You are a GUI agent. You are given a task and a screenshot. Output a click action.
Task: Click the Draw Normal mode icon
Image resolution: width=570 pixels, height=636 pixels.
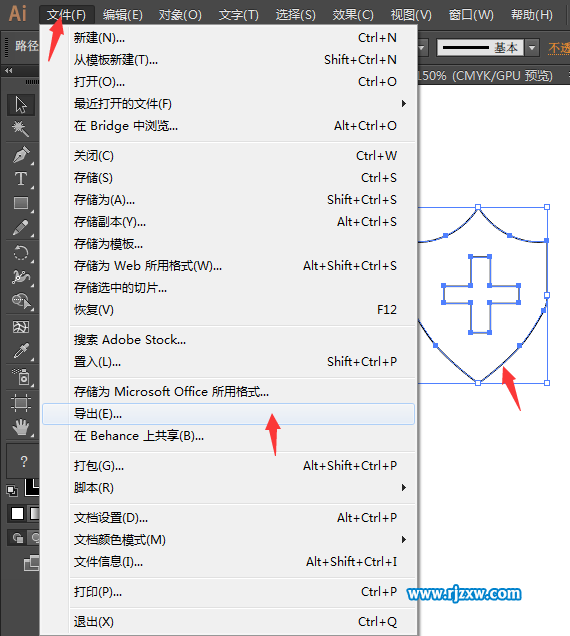(x=18, y=538)
